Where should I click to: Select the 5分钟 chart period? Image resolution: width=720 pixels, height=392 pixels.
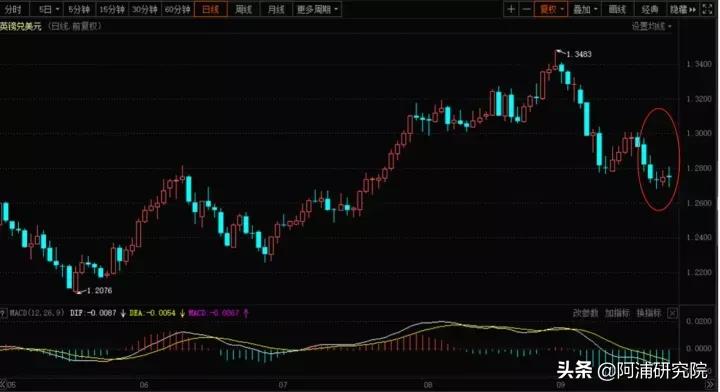click(79, 9)
